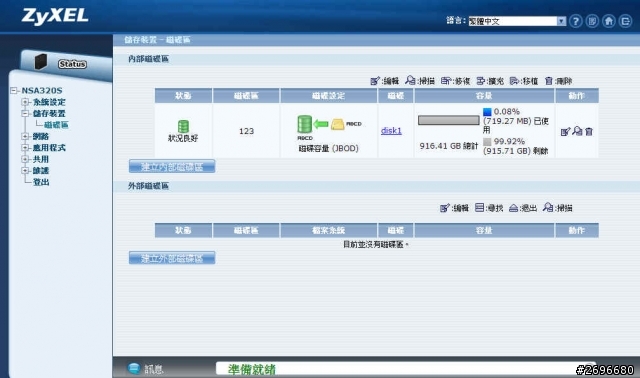Click the external table 檔案系統 column header
This screenshot has width=640, height=378.
329,230
